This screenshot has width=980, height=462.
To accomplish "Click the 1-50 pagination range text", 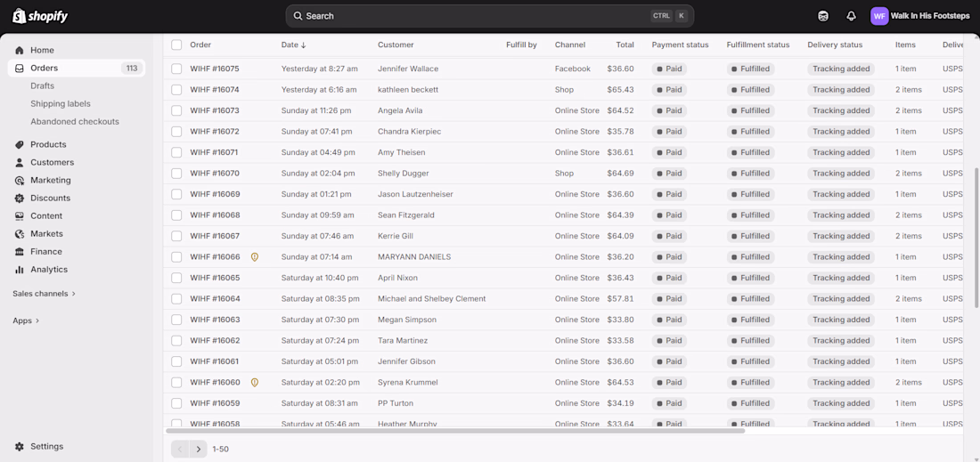I will click(221, 449).
